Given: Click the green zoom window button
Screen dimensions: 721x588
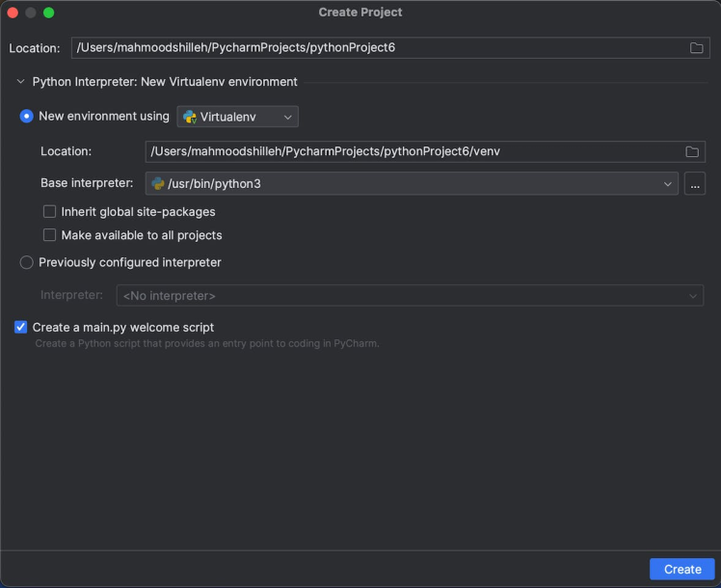Looking at the screenshot, I should coord(49,13).
